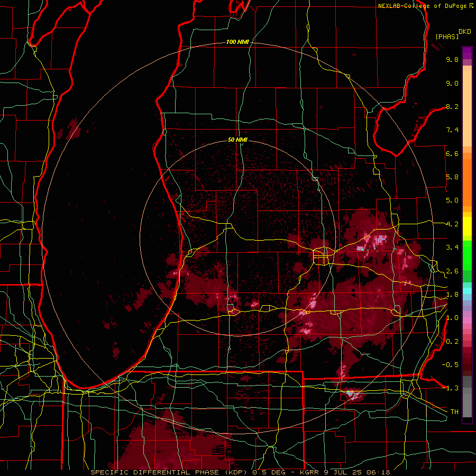The width and height of the screenshot is (476, 476).
Task: Click the 100 NMI range ring label
Action: point(237,42)
